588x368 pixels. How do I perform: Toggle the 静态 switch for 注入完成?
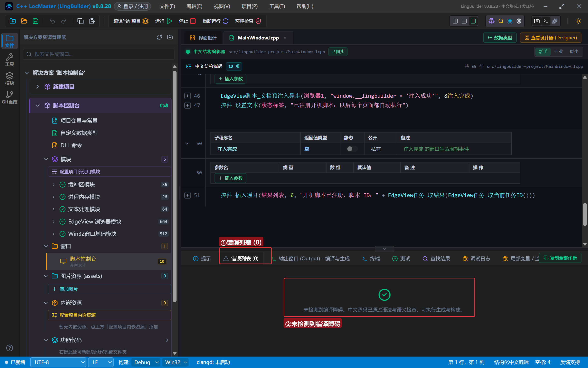tap(352, 149)
